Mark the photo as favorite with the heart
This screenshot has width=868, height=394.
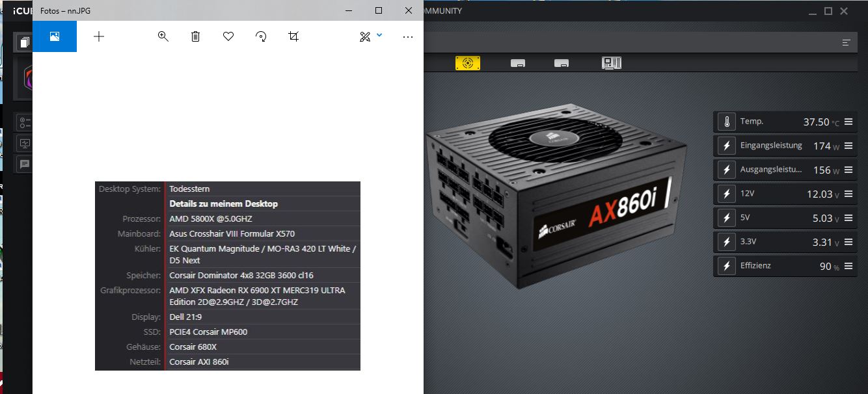pos(228,36)
